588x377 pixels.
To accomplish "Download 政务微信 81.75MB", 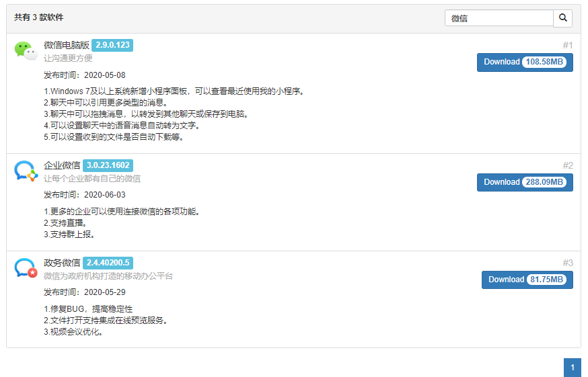I will 527,280.
